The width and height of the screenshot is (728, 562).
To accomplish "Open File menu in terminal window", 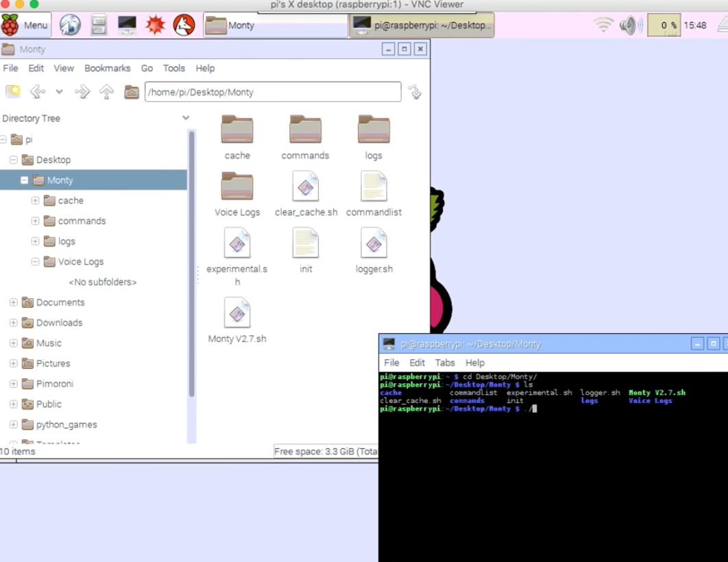I will (x=391, y=363).
